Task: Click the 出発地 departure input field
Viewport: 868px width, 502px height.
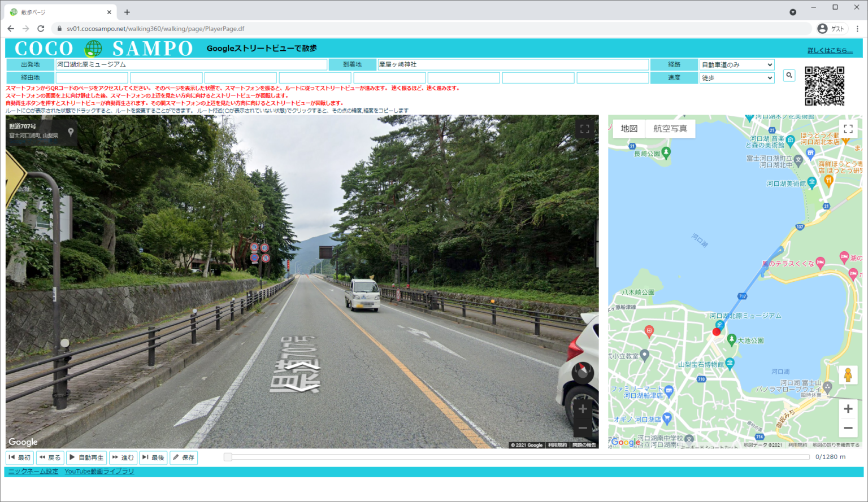Action: 191,65
